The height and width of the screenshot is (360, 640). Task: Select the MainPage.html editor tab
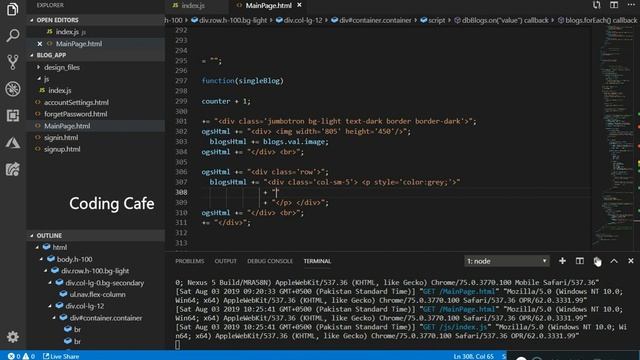(x=269, y=5)
